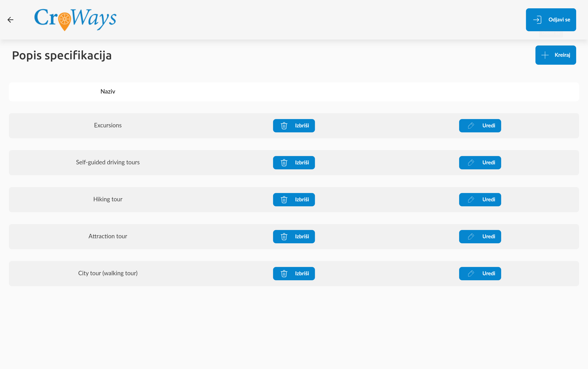Click pencil icon for Self-guided driving tours
Image resolution: width=588 pixels, height=369 pixels.
pyautogui.click(x=471, y=163)
